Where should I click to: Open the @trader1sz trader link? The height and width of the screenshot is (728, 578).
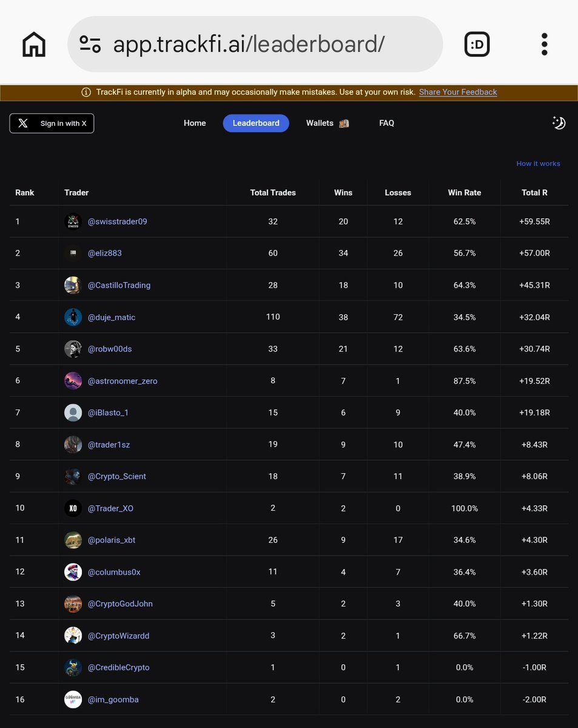[109, 445]
